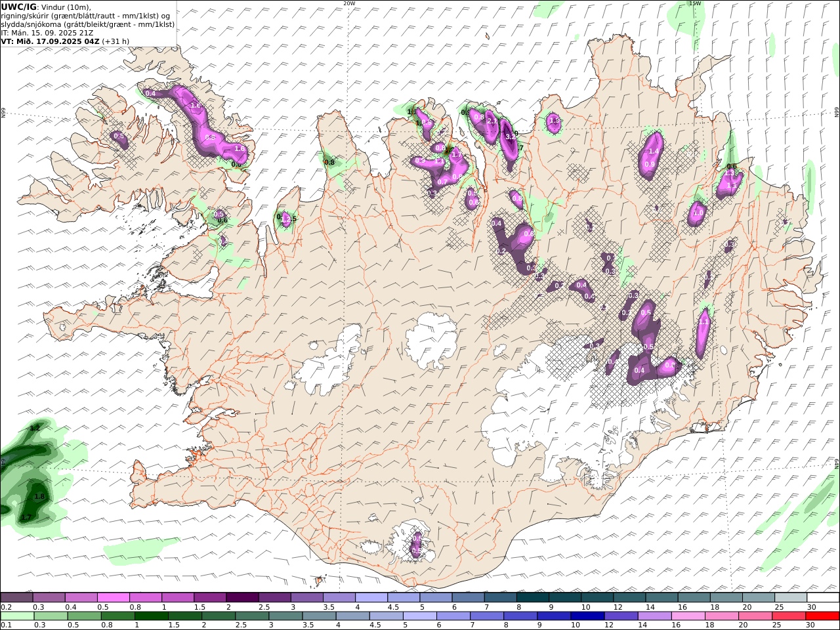Click the '1.8' rain value in offshore green area
The image size is (840, 630).
click(x=39, y=496)
